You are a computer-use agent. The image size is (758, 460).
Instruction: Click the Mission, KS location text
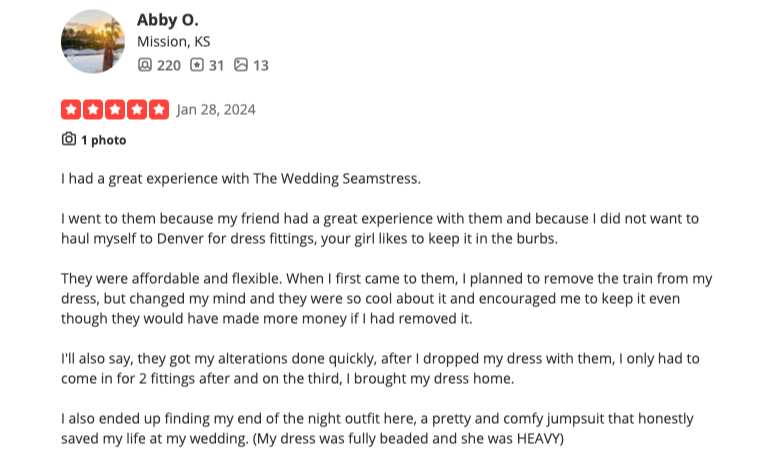pos(174,42)
